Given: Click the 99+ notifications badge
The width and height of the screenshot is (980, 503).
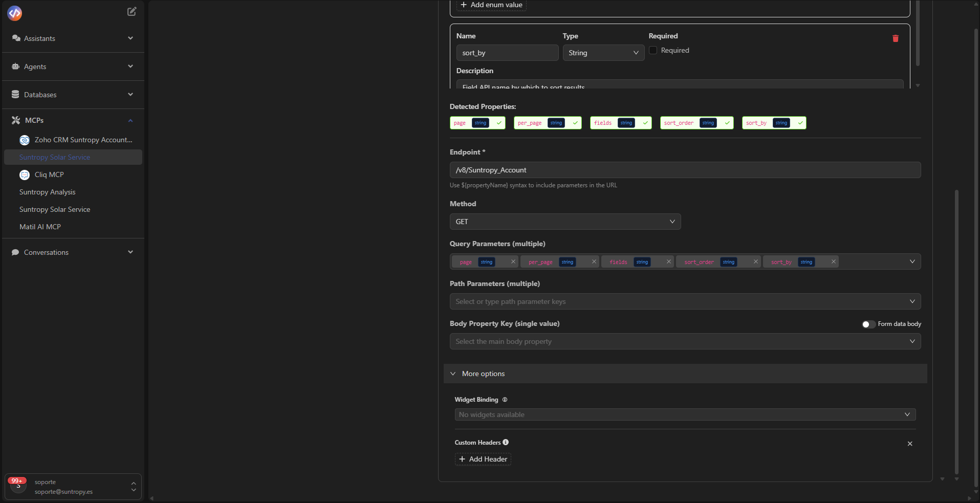Looking at the screenshot, I should (x=17, y=480).
